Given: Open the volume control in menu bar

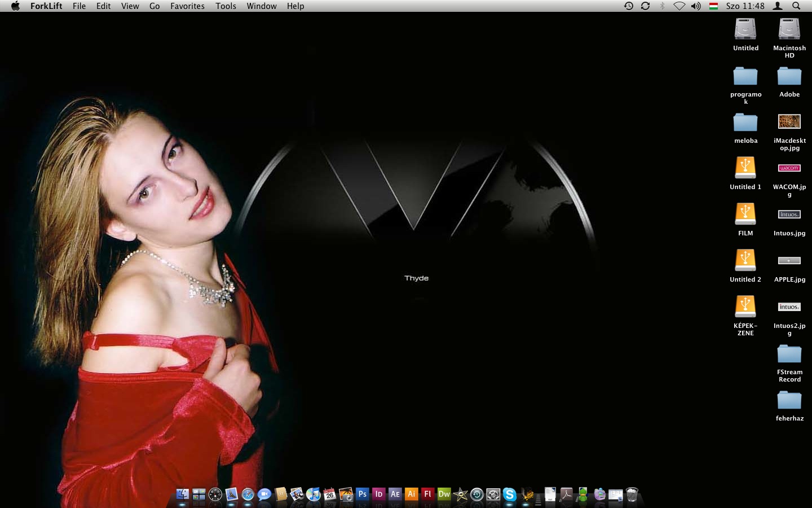Looking at the screenshot, I should (x=696, y=6).
